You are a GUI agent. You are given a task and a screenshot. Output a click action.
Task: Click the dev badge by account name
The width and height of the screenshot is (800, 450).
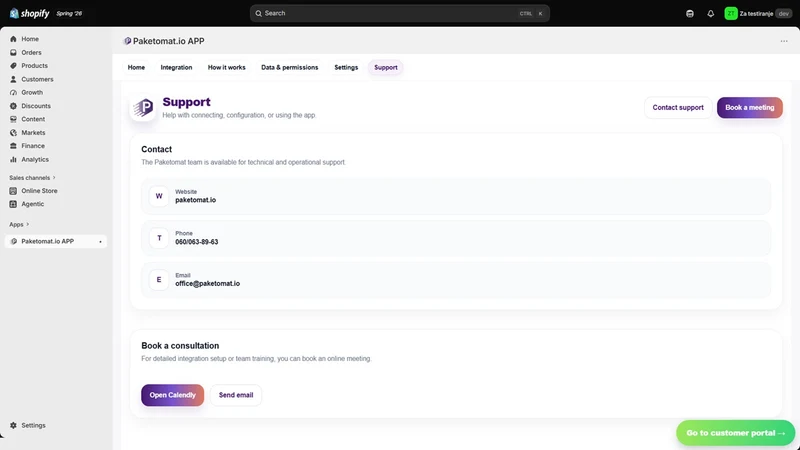784,14
